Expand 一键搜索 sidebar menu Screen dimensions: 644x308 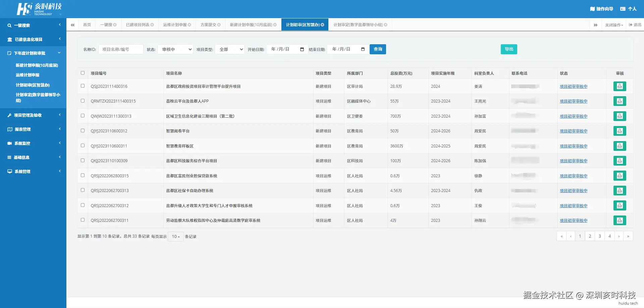point(33,25)
